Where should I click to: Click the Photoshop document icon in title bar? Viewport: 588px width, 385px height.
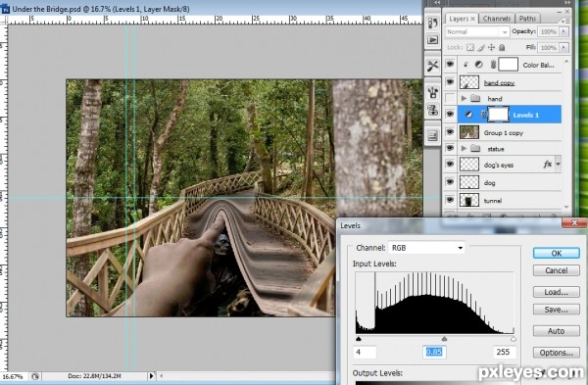point(5,9)
